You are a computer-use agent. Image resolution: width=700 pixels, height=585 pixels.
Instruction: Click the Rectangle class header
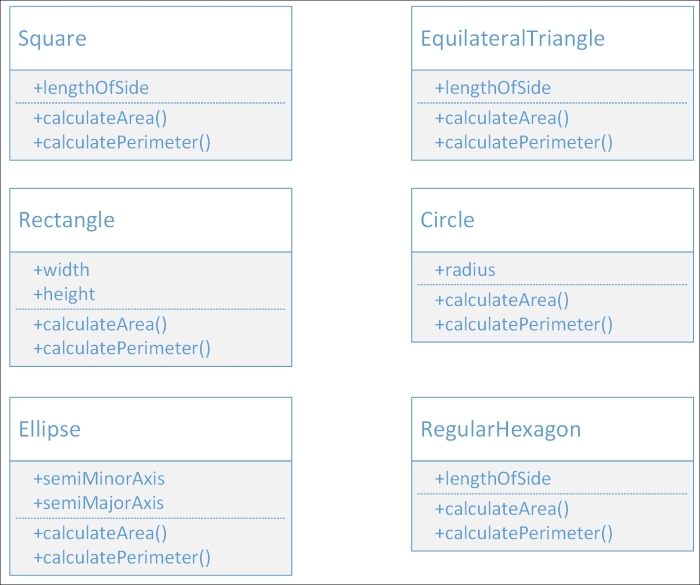[x=67, y=220]
